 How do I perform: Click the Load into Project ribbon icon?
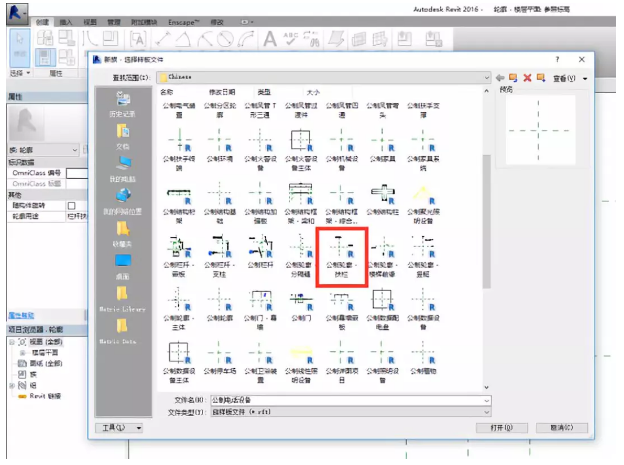(x=405, y=39)
